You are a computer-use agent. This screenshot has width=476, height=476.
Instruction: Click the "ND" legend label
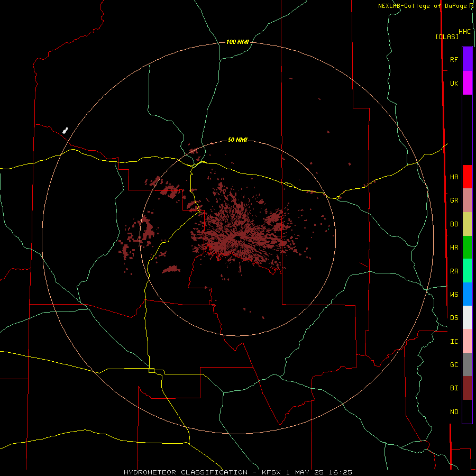point(454,412)
